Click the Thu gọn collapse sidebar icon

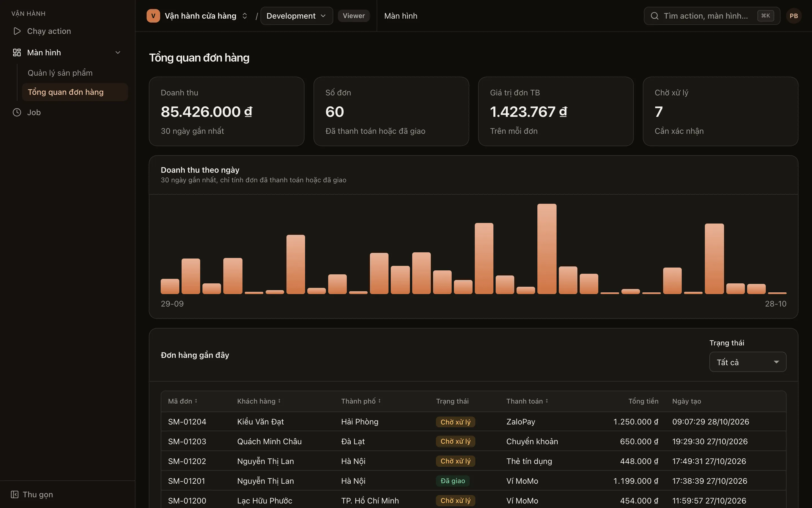coord(14,494)
